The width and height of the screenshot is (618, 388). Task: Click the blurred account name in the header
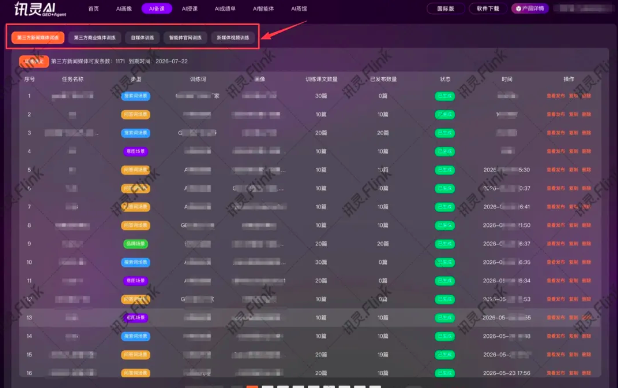click(x=584, y=8)
